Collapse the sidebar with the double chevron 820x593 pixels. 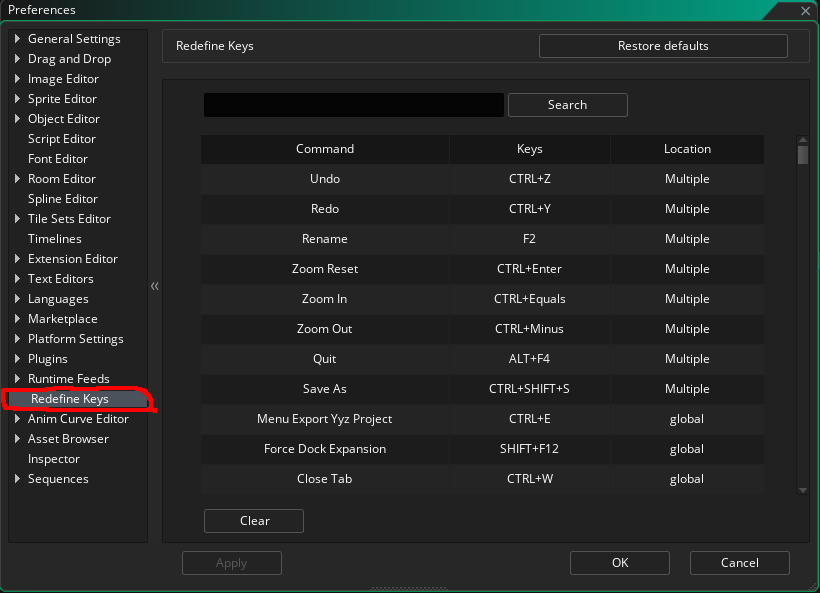155,286
